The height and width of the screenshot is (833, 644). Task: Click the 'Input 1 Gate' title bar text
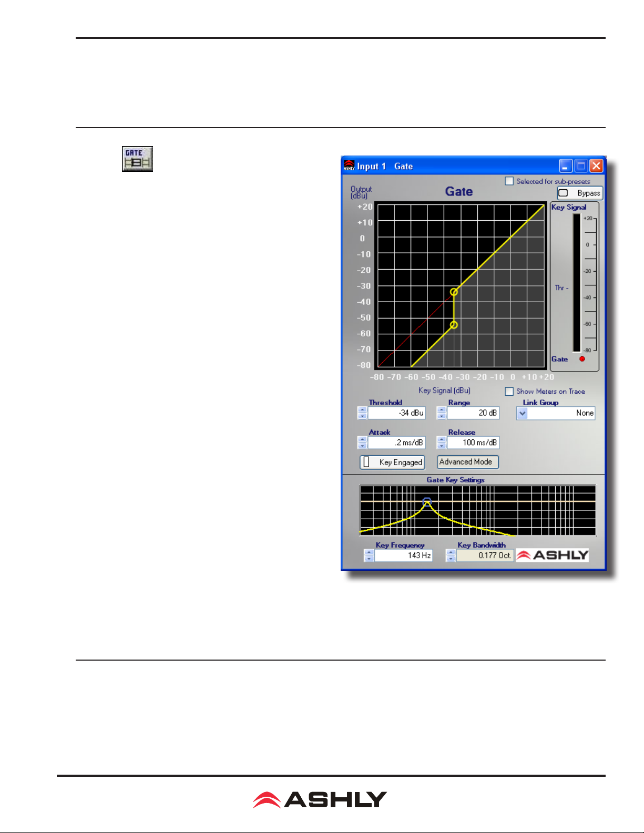[x=385, y=166]
